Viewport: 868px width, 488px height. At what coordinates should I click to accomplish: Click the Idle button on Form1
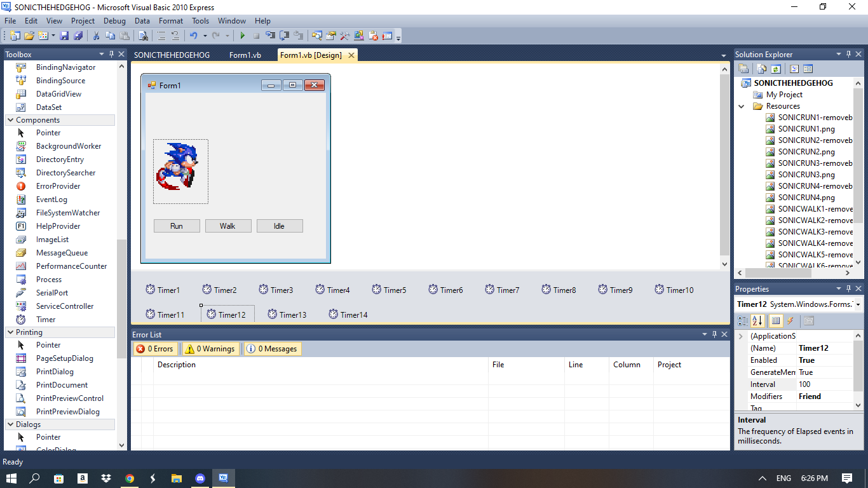coord(280,226)
